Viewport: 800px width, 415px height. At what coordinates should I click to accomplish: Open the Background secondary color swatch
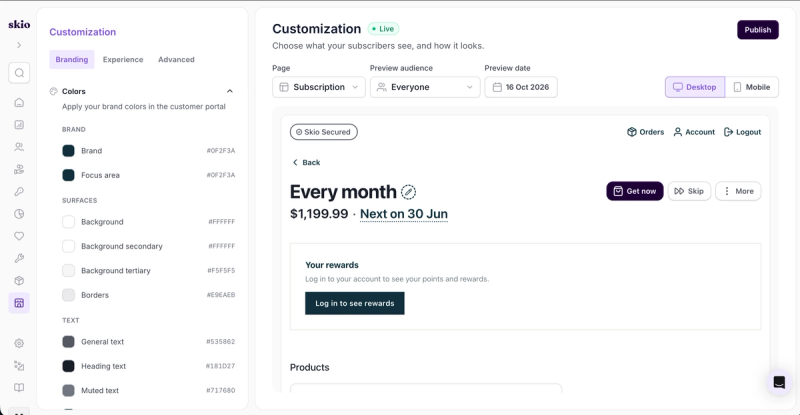click(x=68, y=246)
